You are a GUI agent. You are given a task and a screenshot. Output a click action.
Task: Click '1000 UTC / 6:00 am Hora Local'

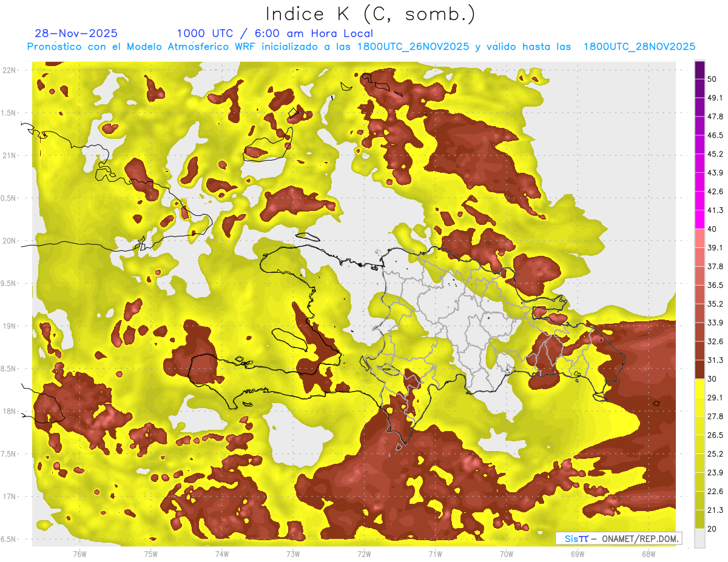point(275,33)
